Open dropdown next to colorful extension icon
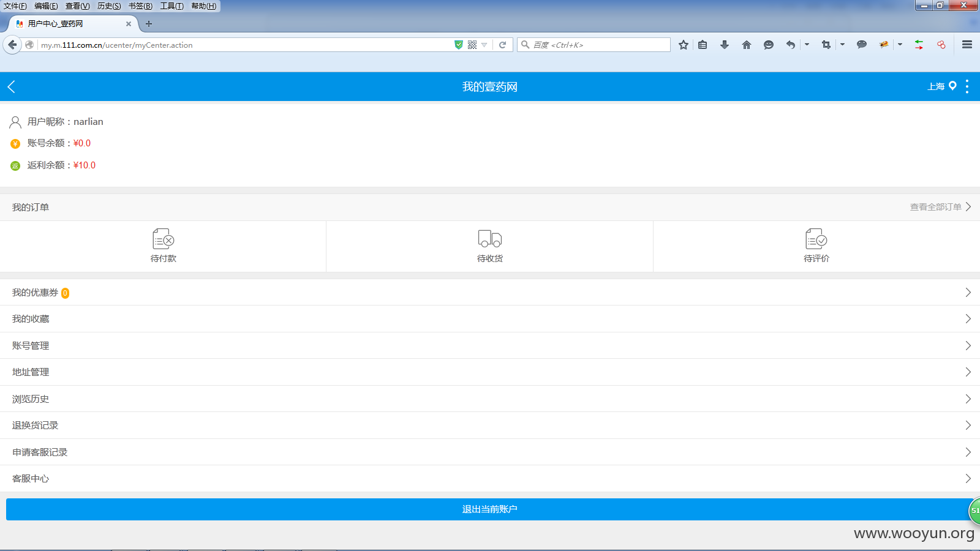Image resolution: width=980 pixels, height=551 pixels. [x=900, y=45]
